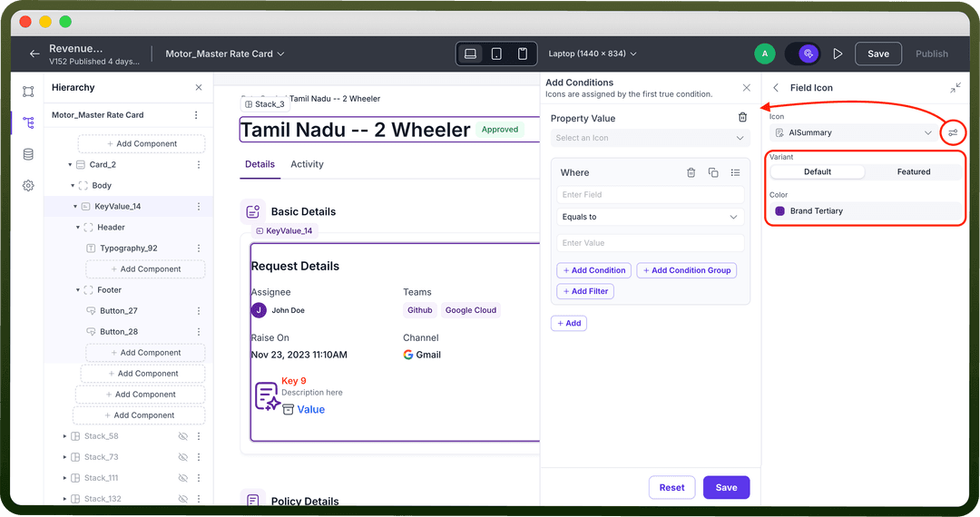Viewport: 980px width, 517px height.
Task: Open options menu for Button_28
Action: [199, 332]
